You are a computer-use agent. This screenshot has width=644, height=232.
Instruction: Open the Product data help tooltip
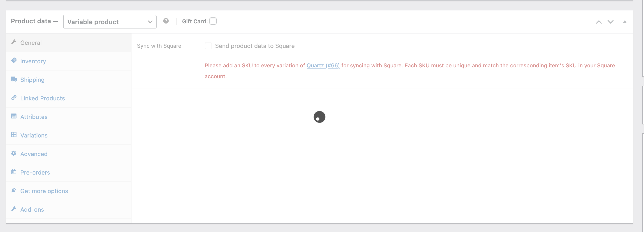click(166, 21)
